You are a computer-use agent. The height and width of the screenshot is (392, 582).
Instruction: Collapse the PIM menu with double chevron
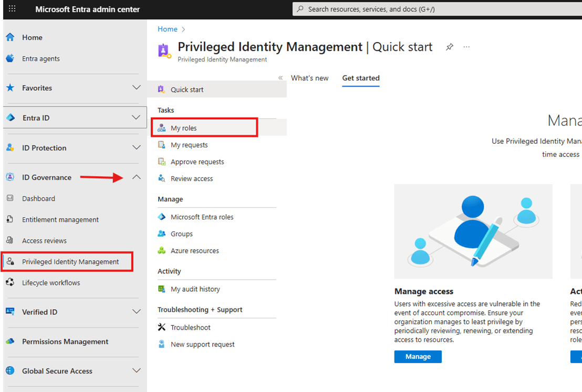pos(280,78)
